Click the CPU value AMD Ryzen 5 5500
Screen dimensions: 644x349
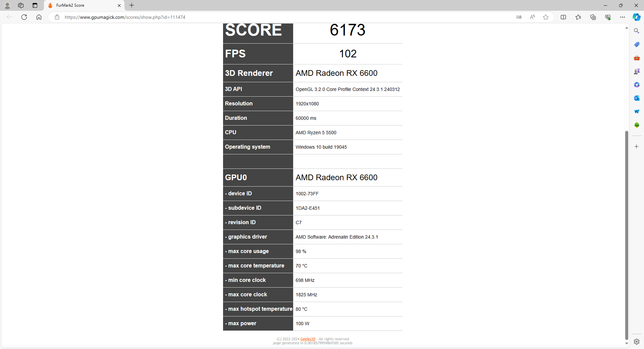316,133
